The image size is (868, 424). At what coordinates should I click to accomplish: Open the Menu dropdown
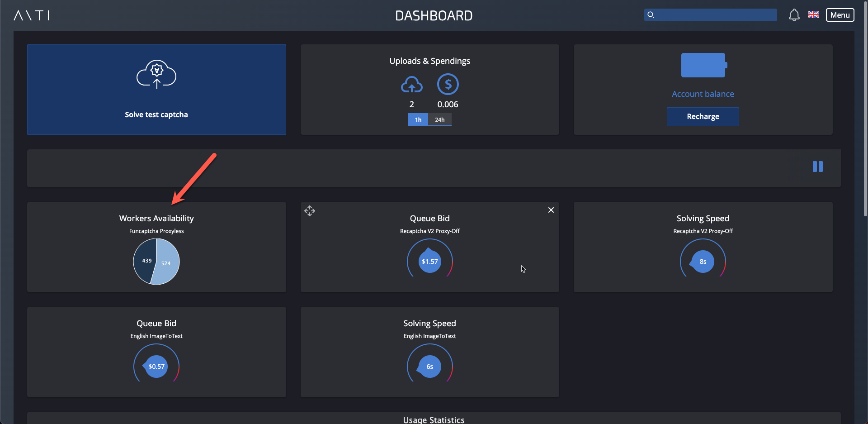tap(840, 14)
